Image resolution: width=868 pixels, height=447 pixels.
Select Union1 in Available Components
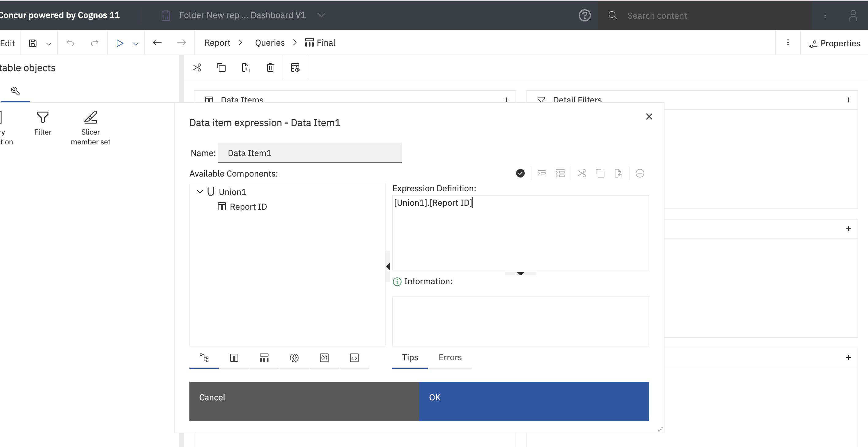[x=232, y=192]
